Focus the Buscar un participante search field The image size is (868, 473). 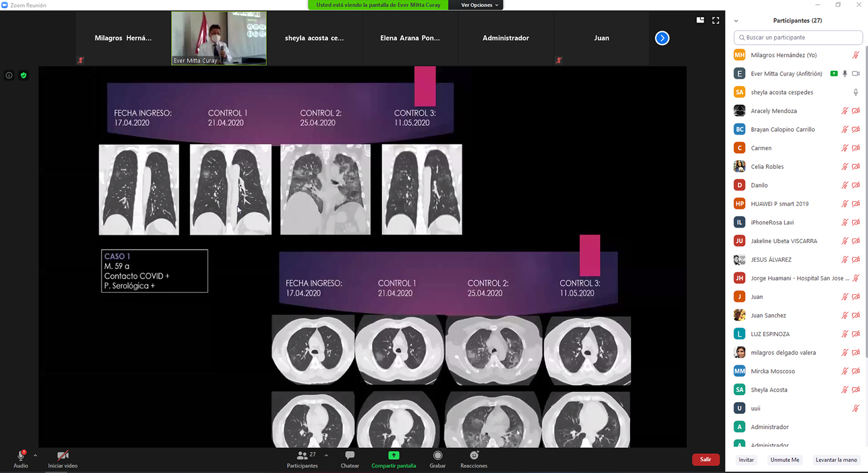(x=798, y=37)
